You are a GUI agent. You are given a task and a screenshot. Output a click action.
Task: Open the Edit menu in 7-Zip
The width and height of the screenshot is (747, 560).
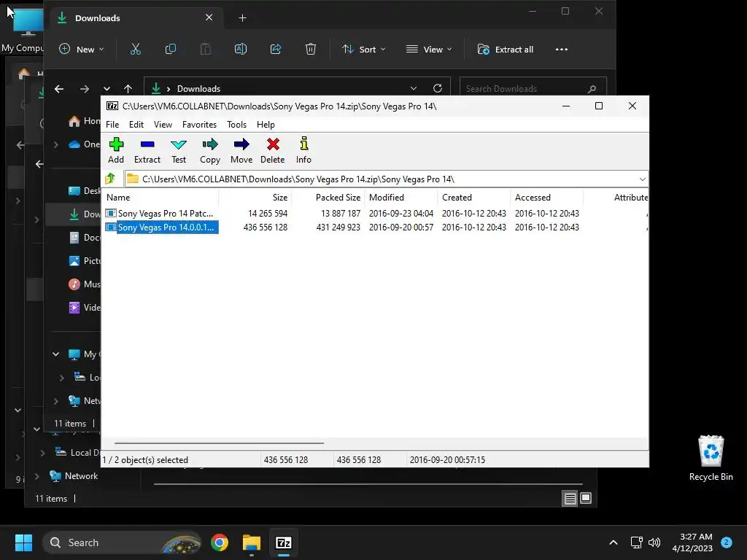(x=136, y=124)
